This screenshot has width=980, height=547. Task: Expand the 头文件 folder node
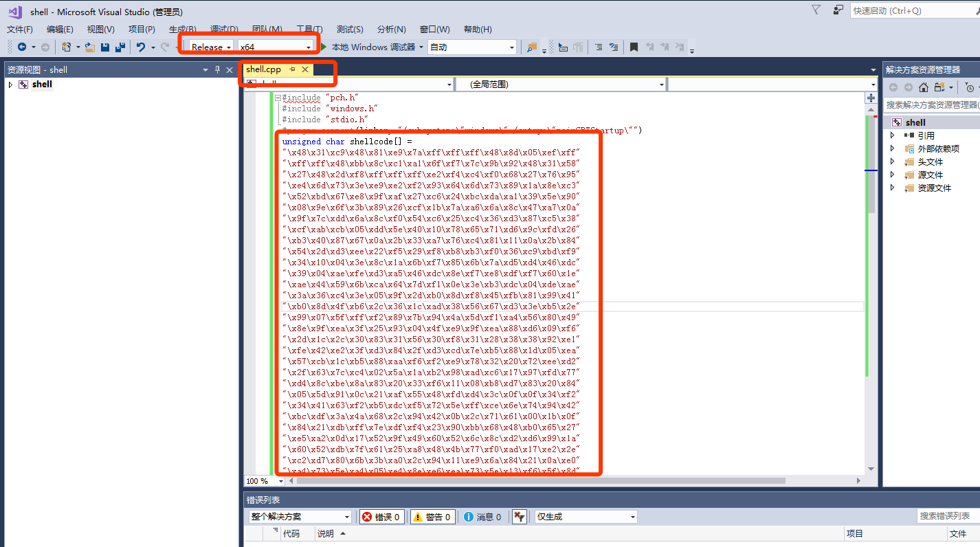[x=893, y=161]
